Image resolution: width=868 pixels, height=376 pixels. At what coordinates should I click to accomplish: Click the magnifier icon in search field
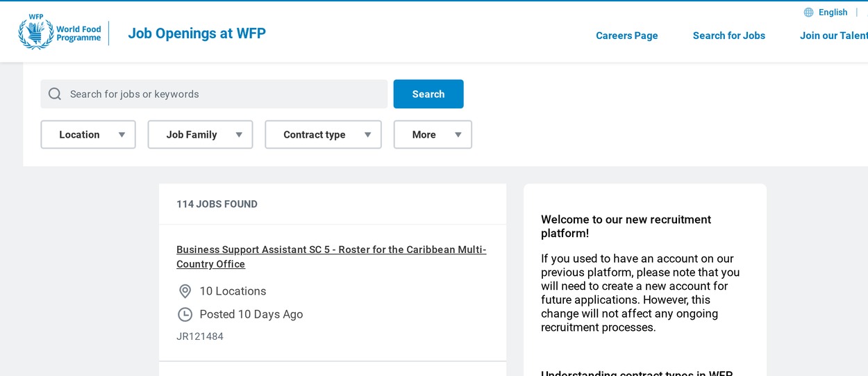coord(55,94)
